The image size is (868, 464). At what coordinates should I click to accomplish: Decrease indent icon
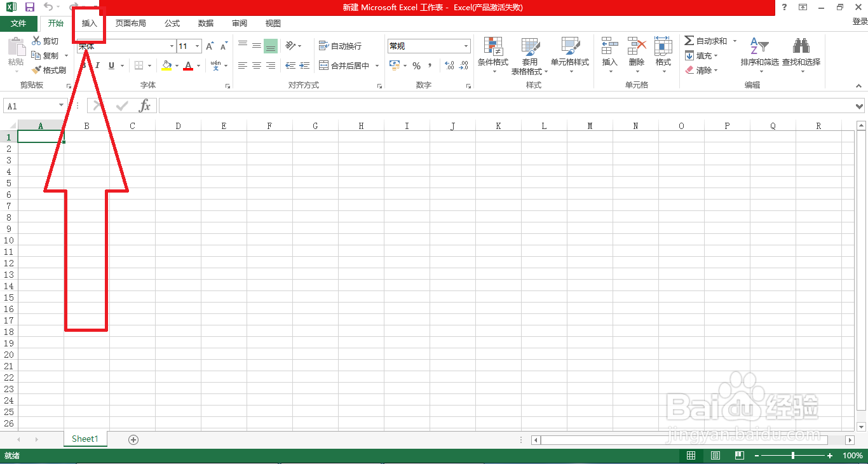(290, 65)
